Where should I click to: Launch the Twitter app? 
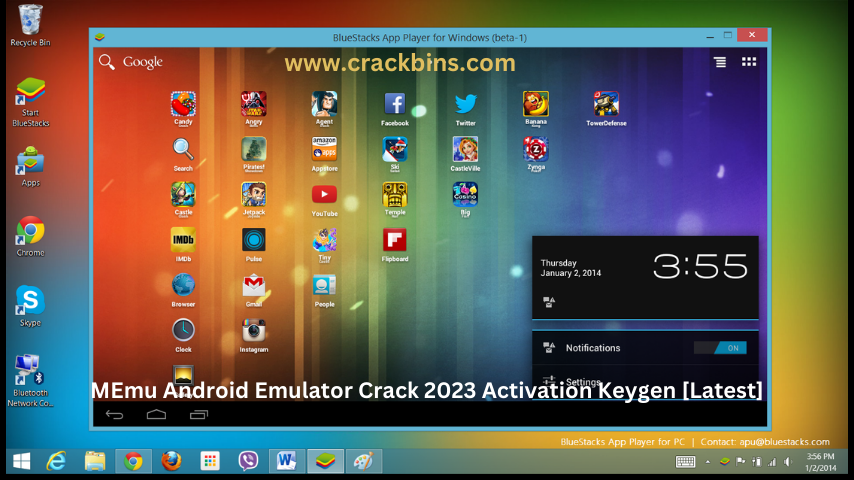click(466, 105)
